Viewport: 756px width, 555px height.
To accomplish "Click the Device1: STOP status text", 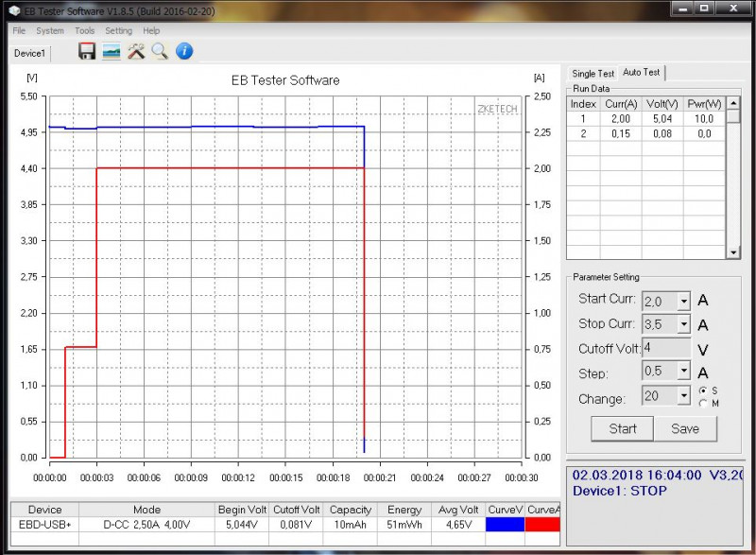I will [620, 491].
